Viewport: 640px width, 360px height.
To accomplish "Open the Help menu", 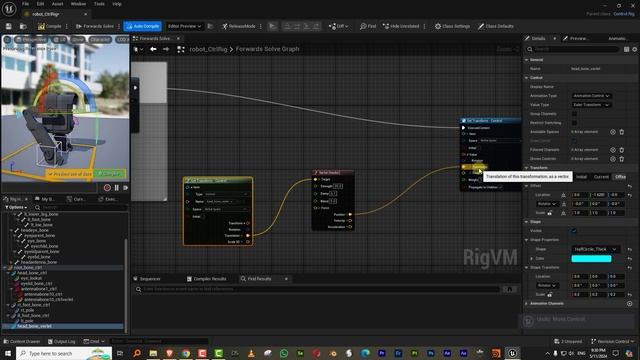I will [x=117, y=4].
